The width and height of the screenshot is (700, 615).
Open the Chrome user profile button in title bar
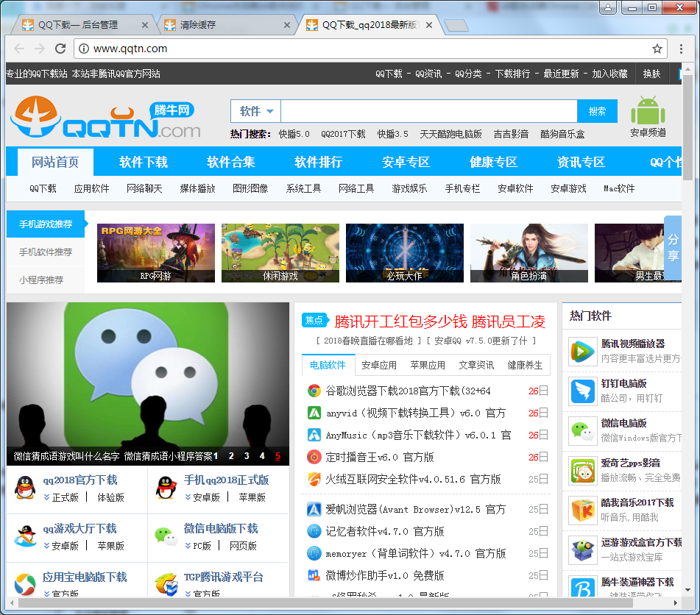(607, 7)
